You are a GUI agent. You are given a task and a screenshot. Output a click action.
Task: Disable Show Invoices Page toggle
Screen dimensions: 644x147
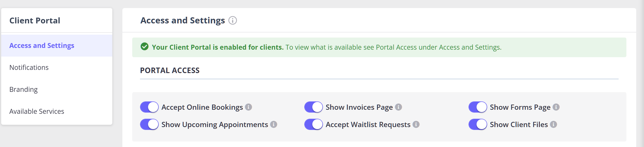[313, 107]
